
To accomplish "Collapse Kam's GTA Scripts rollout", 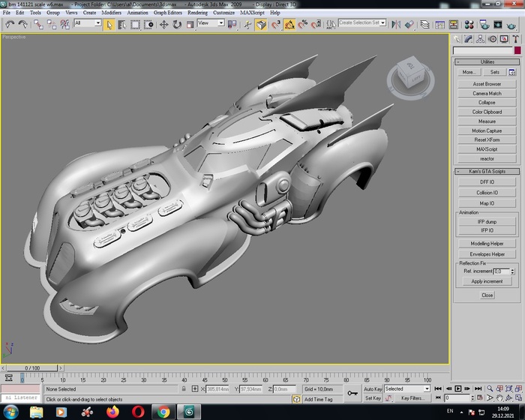I will 487,171.
